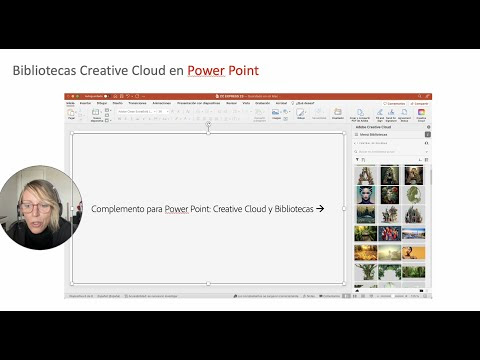Click the Notas button in status bar
This screenshot has height=360, width=480.
coord(309,296)
